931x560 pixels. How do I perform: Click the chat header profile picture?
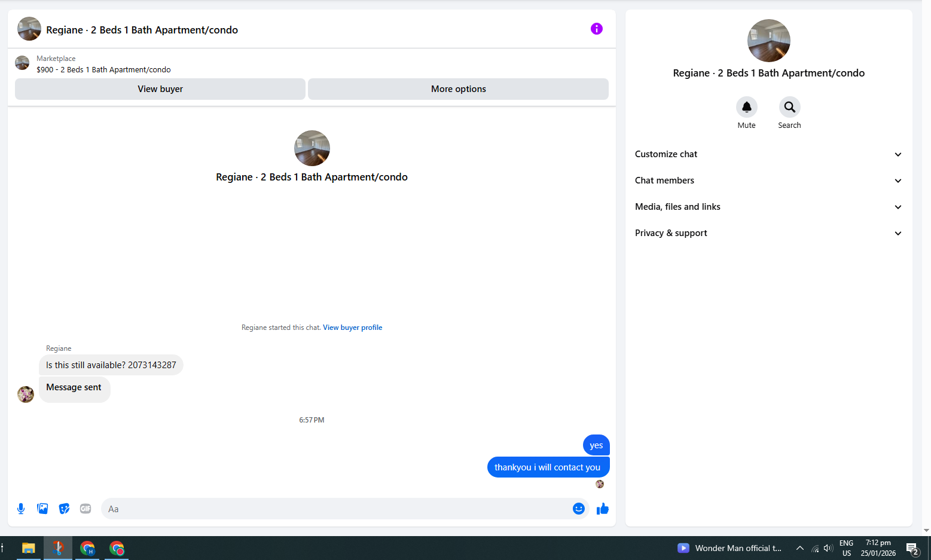pyautogui.click(x=29, y=29)
